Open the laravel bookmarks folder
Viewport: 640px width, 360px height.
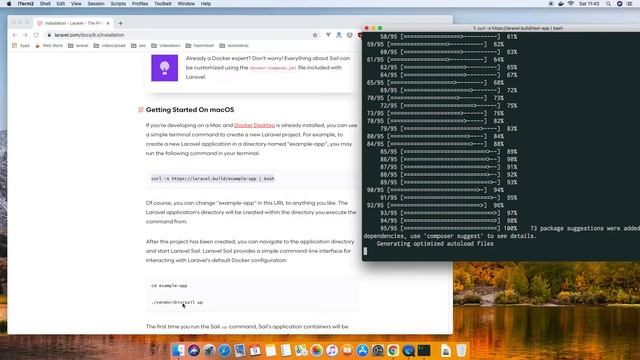point(78,46)
